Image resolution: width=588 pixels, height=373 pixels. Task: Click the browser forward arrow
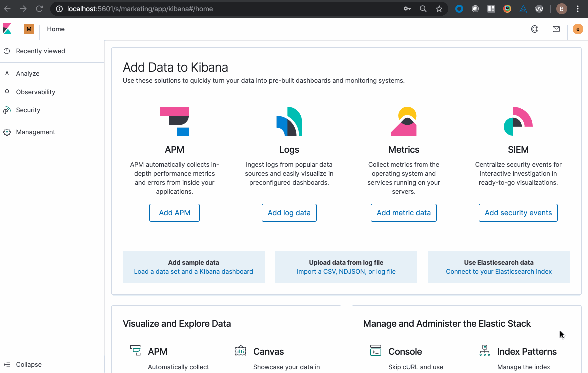tap(23, 9)
